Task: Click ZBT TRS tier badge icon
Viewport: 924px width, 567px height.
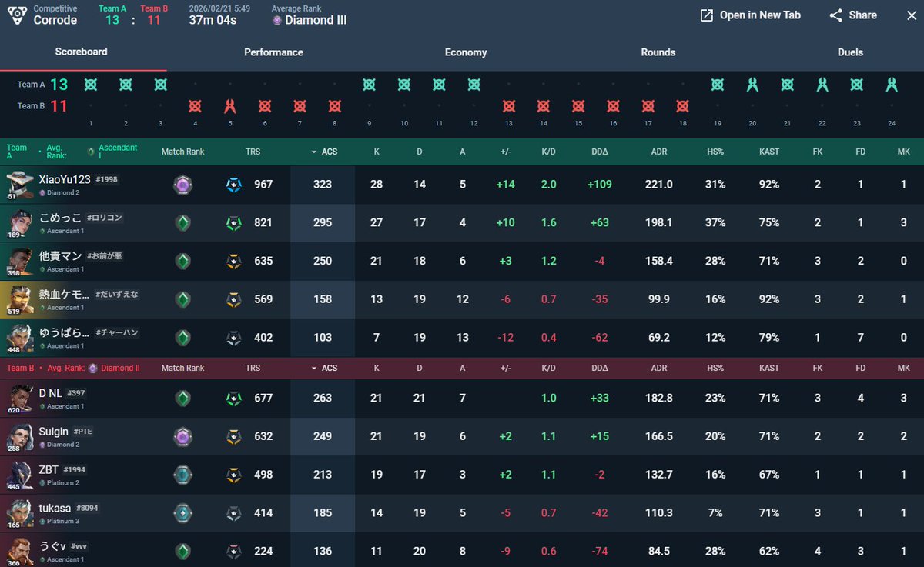Action: tap(233, 475)
